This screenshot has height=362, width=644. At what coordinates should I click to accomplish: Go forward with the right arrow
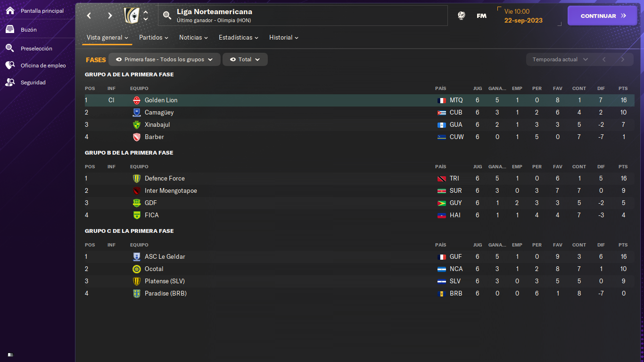(x=110, y=16)
